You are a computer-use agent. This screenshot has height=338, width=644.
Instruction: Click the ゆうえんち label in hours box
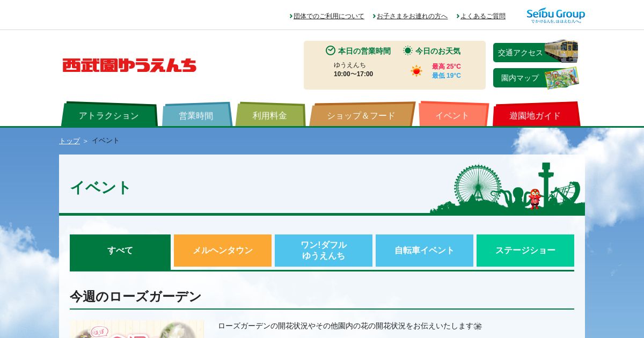[x=350, y=65]
